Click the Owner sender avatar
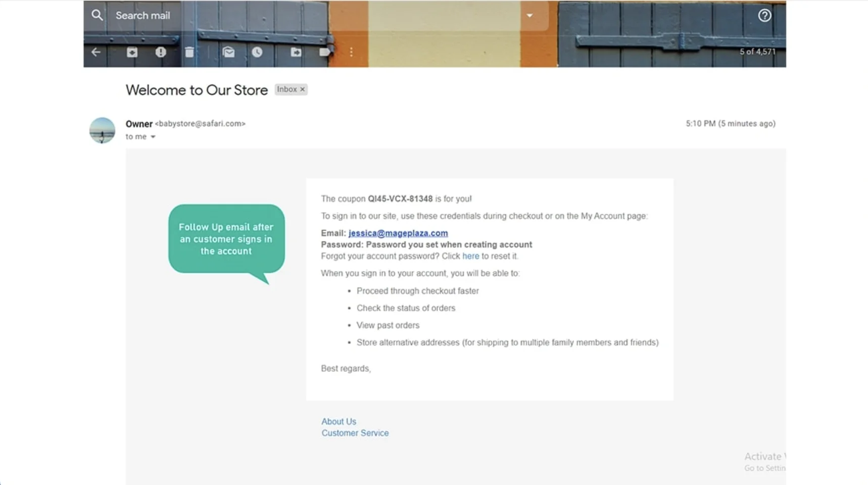The width and height of the screenshot is (868, 485). (102, 130)
